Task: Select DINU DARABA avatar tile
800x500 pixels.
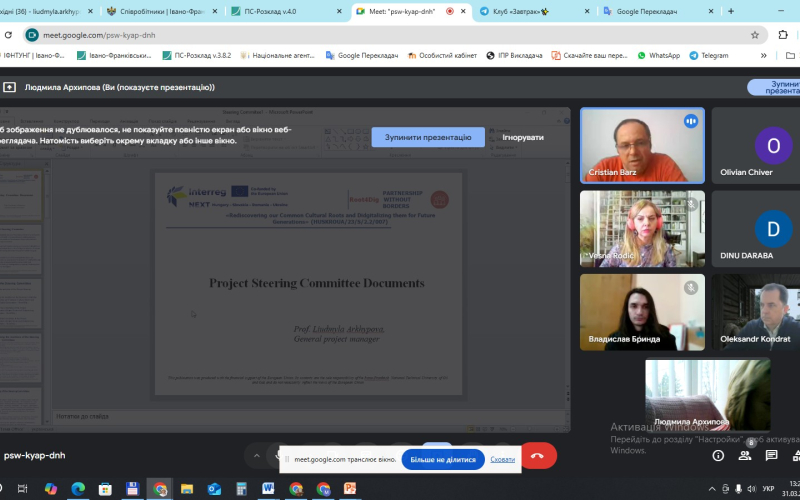Action: (756, 229)
